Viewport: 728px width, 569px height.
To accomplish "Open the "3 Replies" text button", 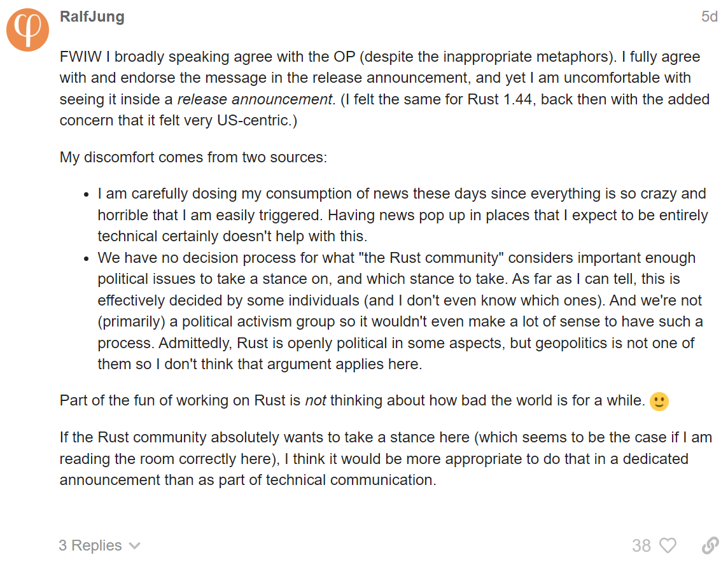I will pyautogui.click(x=90, y=545).
